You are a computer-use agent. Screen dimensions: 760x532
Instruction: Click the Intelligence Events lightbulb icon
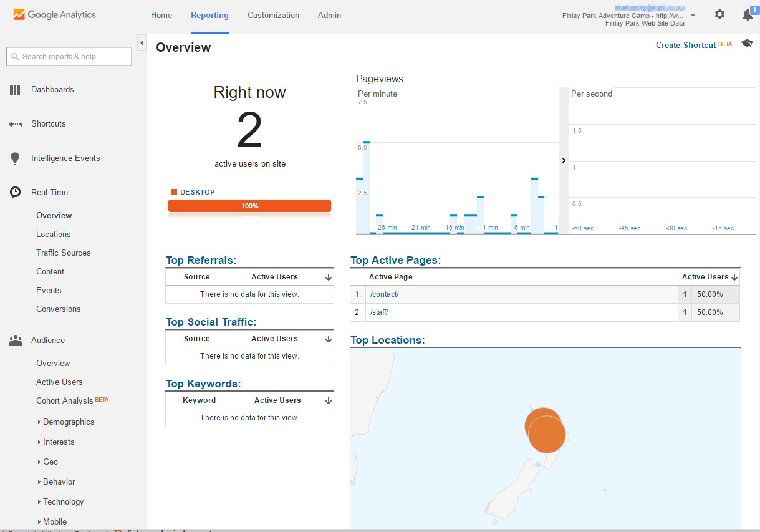click(15, 158)
